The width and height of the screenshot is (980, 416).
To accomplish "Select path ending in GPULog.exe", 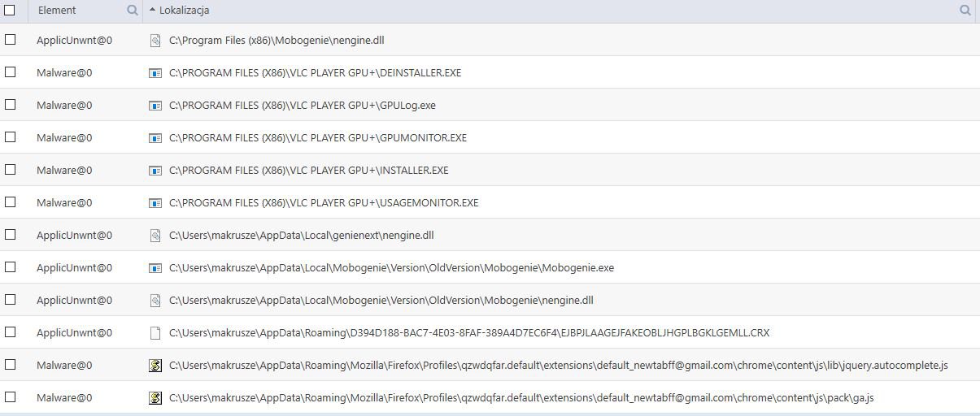I will (x=303, y=106).
